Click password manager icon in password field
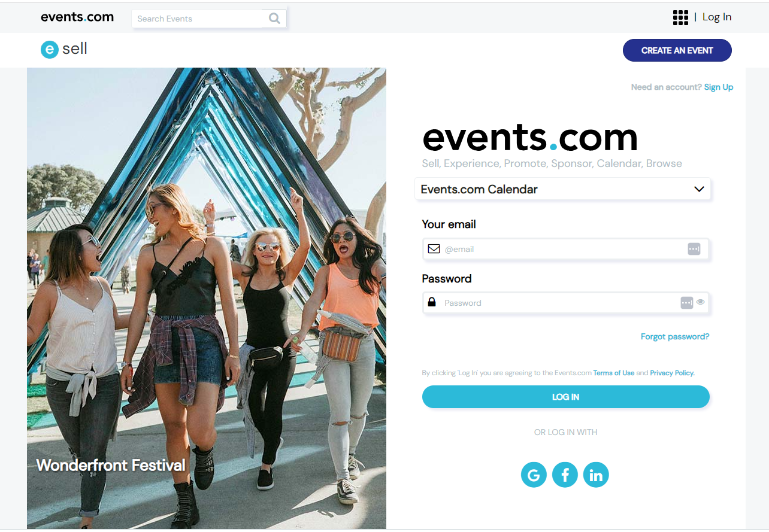 coord(687,303)
